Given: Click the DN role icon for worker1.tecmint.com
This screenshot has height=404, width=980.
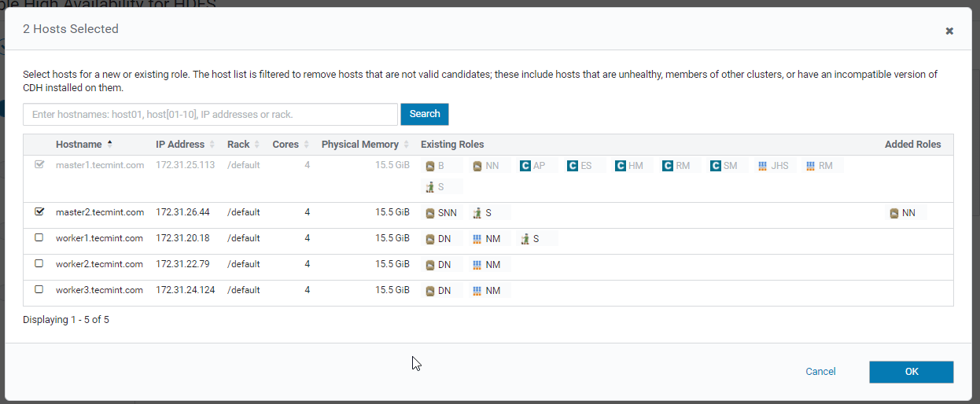Looking at the screenshot, I should [430, 239].
